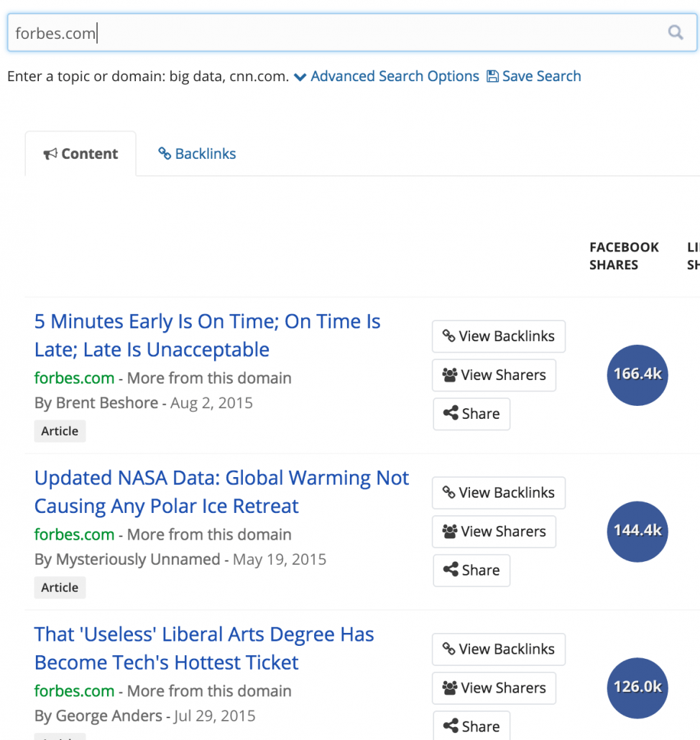700x740 pixels.
Task: Click the Article tag under Brent Beshore entry
Action: (60, 431)
